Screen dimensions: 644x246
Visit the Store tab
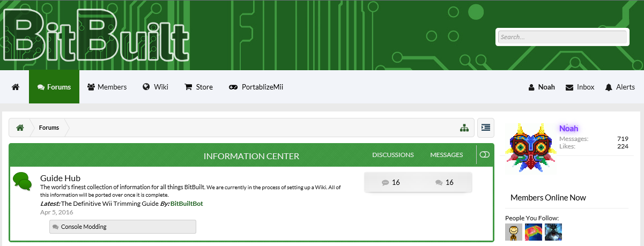(x=198, y=87)
